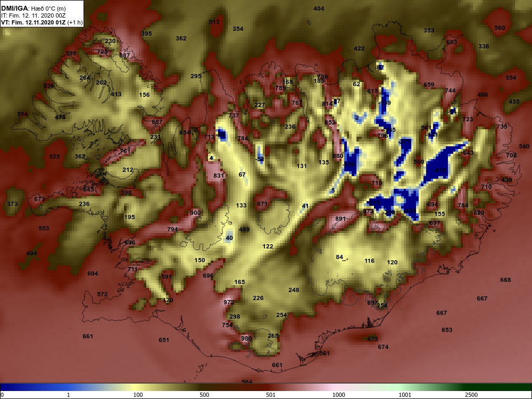The height and width of the screenshot is (399, 532).
Task: Click the map value '478'
Action: [x=60, y=117]
